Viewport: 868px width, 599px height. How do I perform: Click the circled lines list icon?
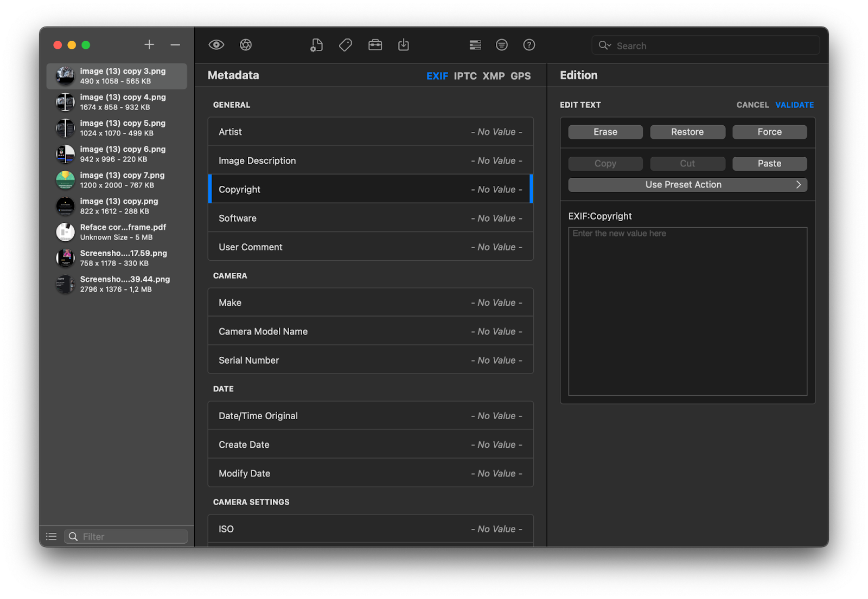pos(502,45)
